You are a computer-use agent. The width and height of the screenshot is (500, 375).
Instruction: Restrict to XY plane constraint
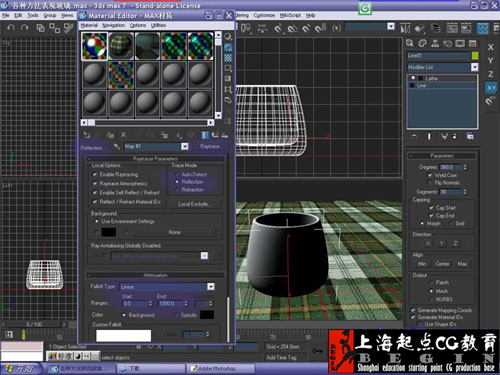pyautogui.click(x=491, y=88)
